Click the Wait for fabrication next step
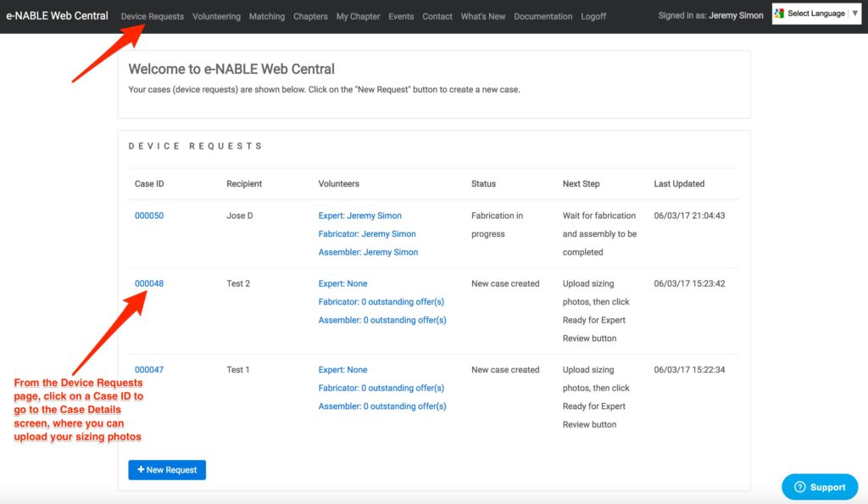This screenshot has width=868, height=504. click(x=599, y=233)
